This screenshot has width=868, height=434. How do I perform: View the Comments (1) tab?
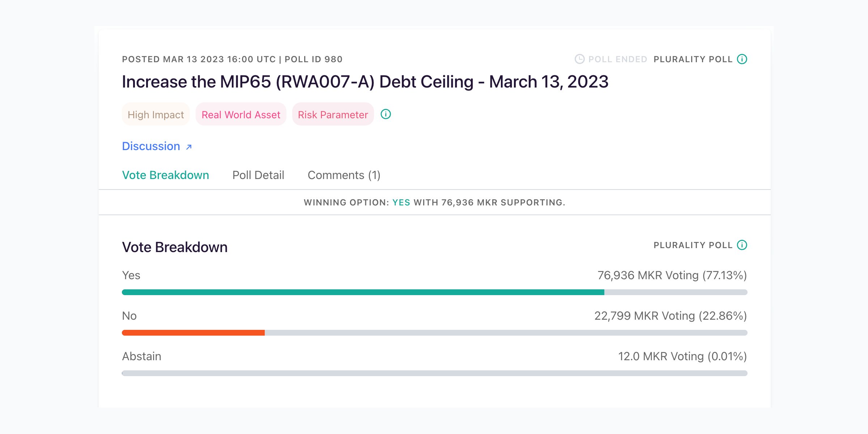click(x=344, y=175)
